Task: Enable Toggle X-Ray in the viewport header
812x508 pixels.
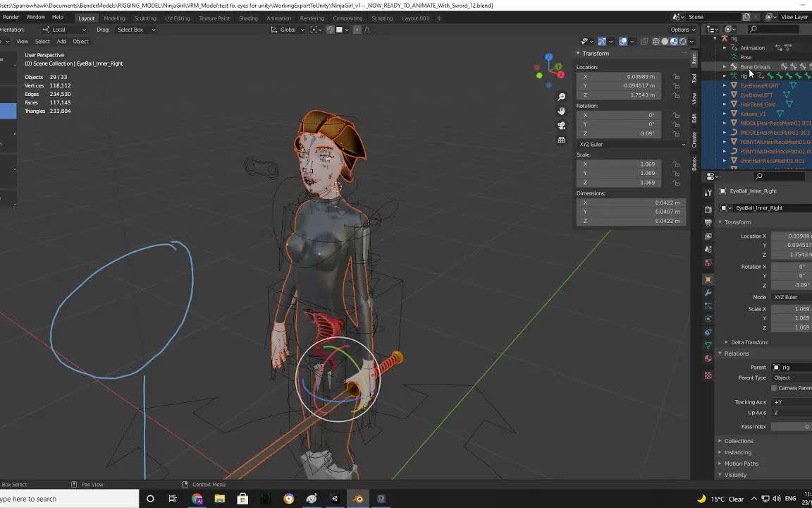Action: click(x=645, y=42)
